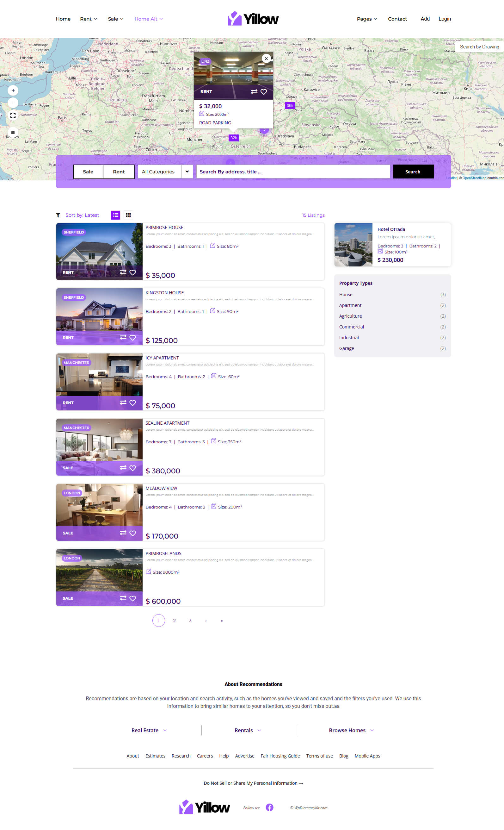The width and height of the screenshot is (504, 830).
Task: Expand the Rent menu in header
Action: pos(89,19)
